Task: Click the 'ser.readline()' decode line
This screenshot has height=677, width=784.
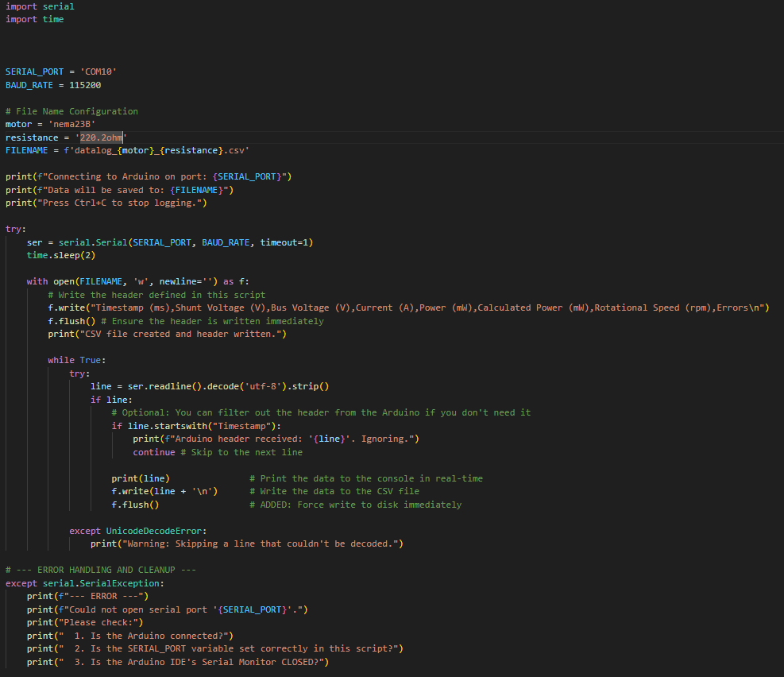Action: pyautogui.click(x=209, y=386)
